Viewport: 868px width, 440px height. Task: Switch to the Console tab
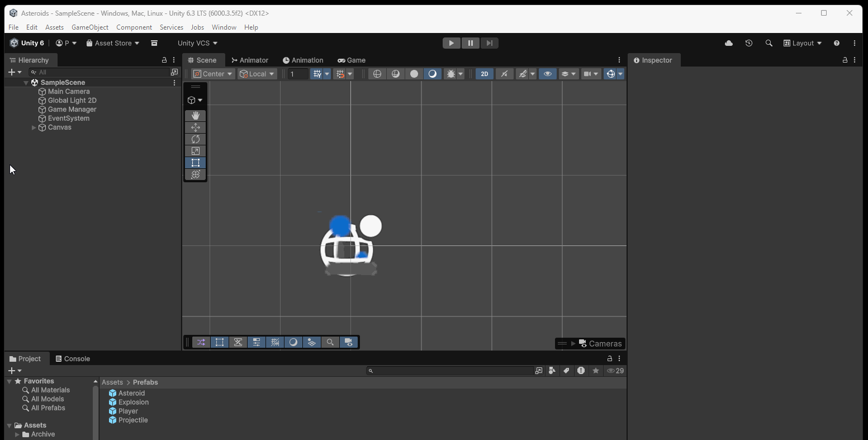pos(72,358)
